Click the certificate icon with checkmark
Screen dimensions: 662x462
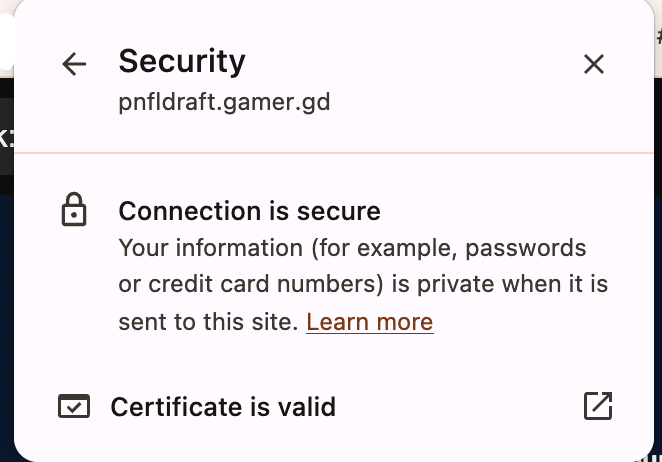point(74,407)
